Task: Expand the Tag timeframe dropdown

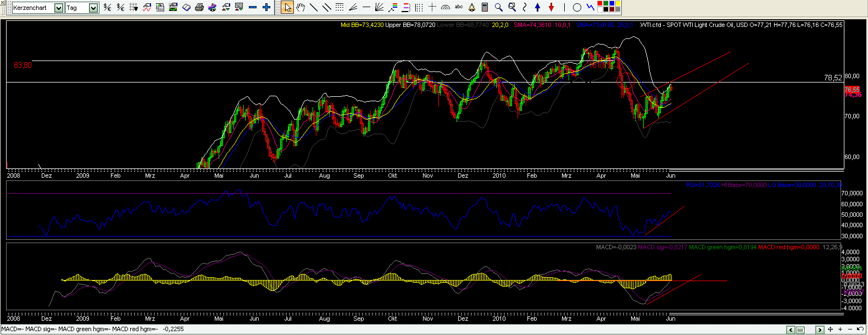Action: click(93, 8)
